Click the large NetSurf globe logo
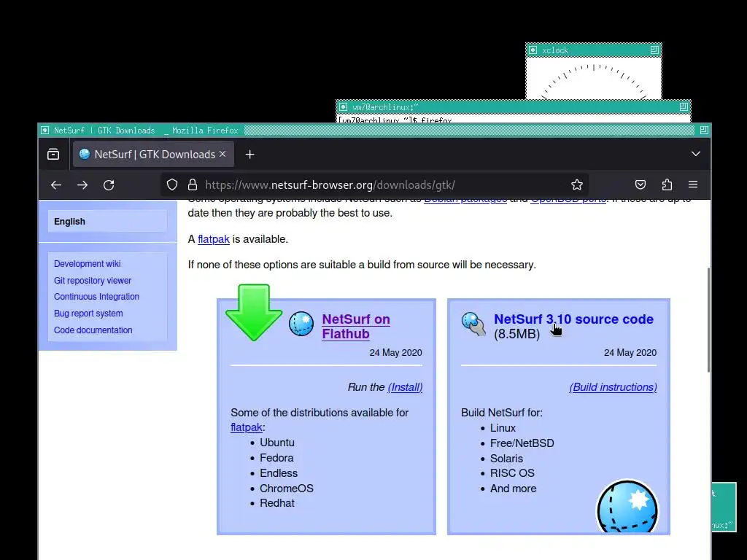The height and width of the screenshot is (560, 747). coord(627,506)
